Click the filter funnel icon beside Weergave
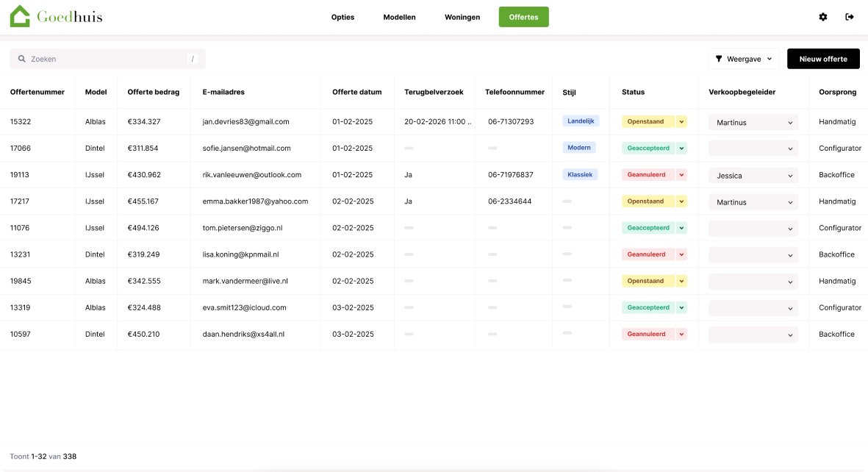 click(x=719, y=59)
